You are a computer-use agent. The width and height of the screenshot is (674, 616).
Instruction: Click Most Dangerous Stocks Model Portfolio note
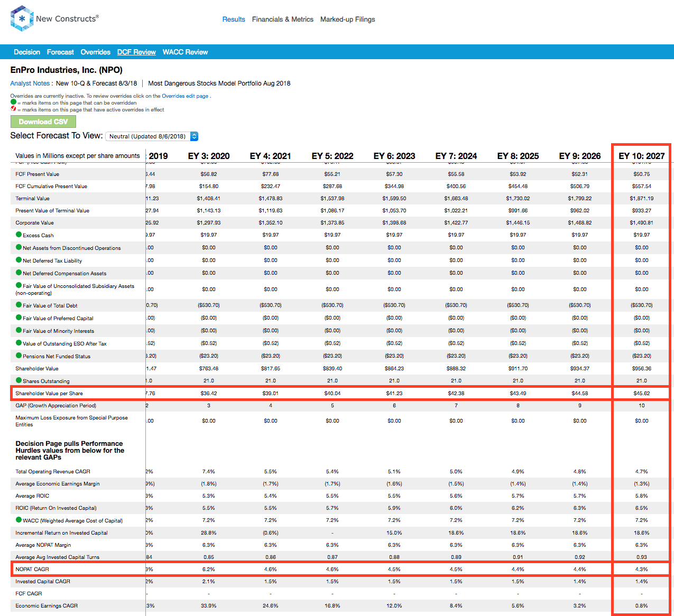coord(219,83)
